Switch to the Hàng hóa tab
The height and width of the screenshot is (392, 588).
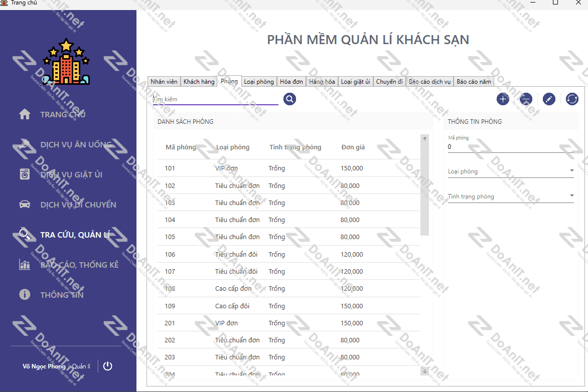pyautogui.click(x=322, y=82)
